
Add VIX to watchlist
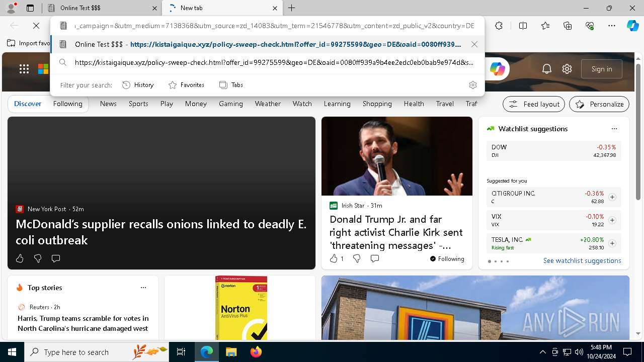[x=612, y=220]
